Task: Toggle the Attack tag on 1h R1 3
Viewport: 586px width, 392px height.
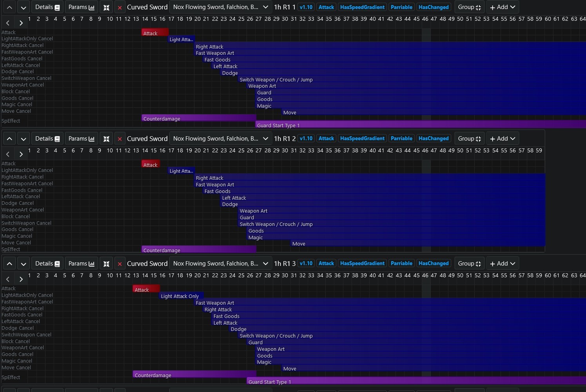Action: point(326,264)
